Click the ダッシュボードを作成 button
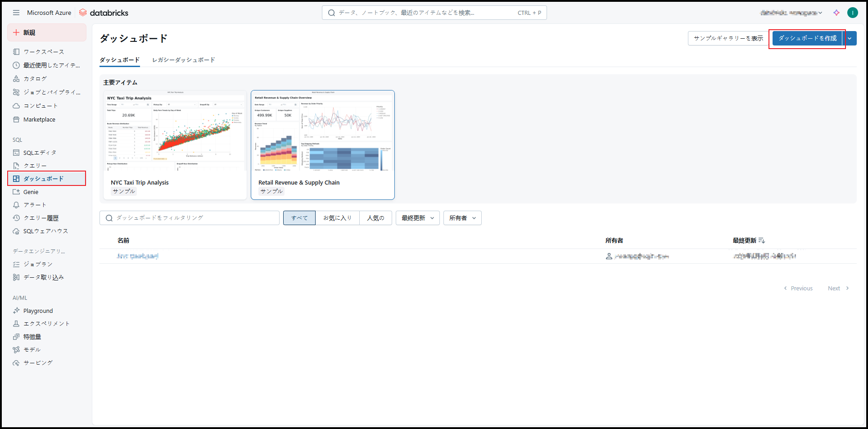 click(808, 38)
